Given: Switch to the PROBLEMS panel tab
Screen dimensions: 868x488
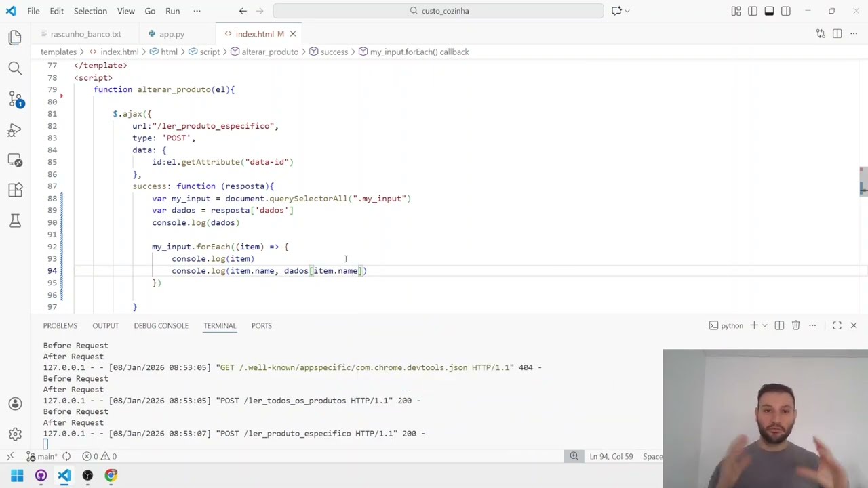Looking at the screenshot, I should (x=60, y=325).
